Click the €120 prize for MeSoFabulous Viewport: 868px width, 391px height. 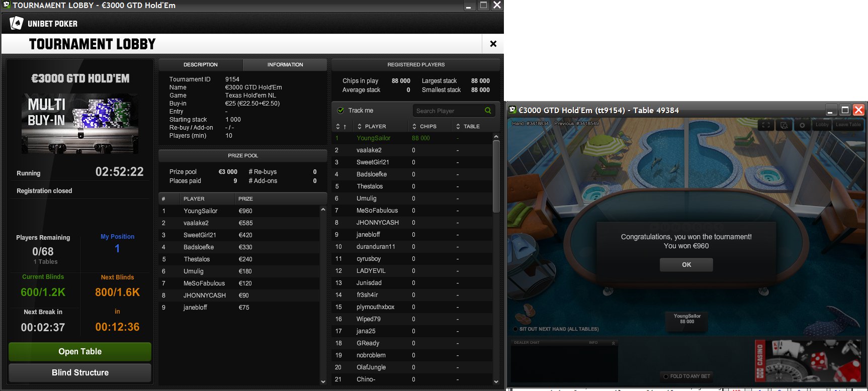[x=245, y=283]
